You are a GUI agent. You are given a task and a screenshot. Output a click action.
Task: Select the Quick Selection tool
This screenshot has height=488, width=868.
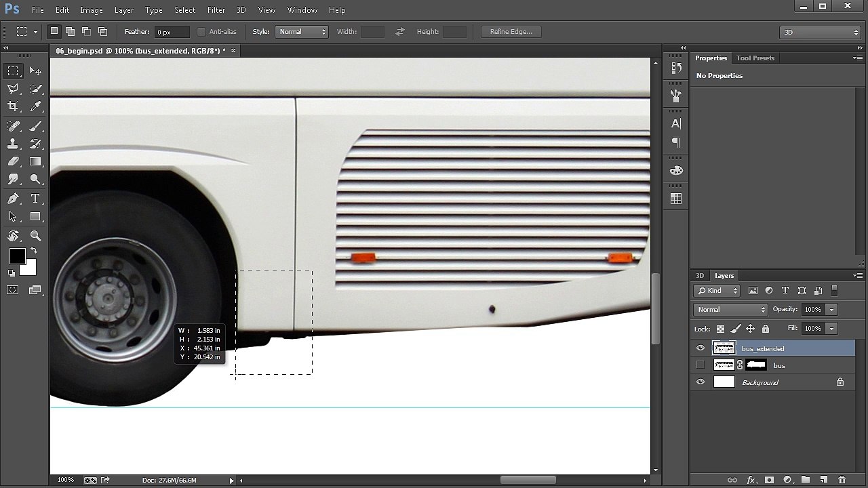35,89
